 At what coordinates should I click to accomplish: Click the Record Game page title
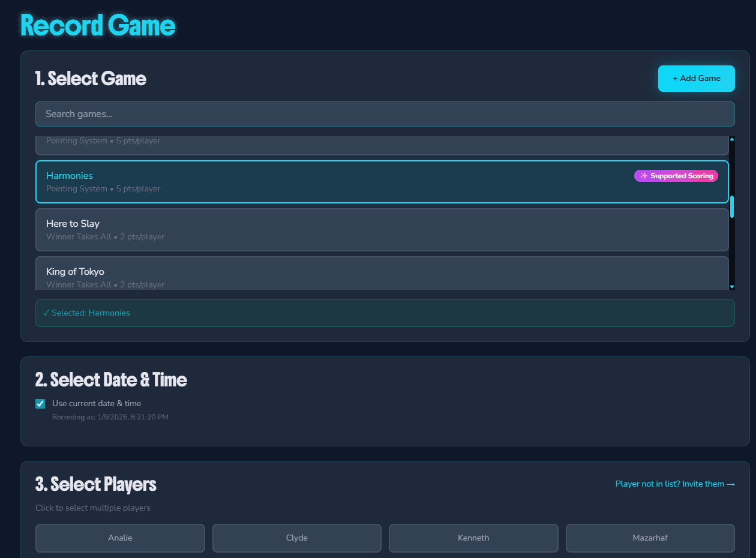click(97, 25)
